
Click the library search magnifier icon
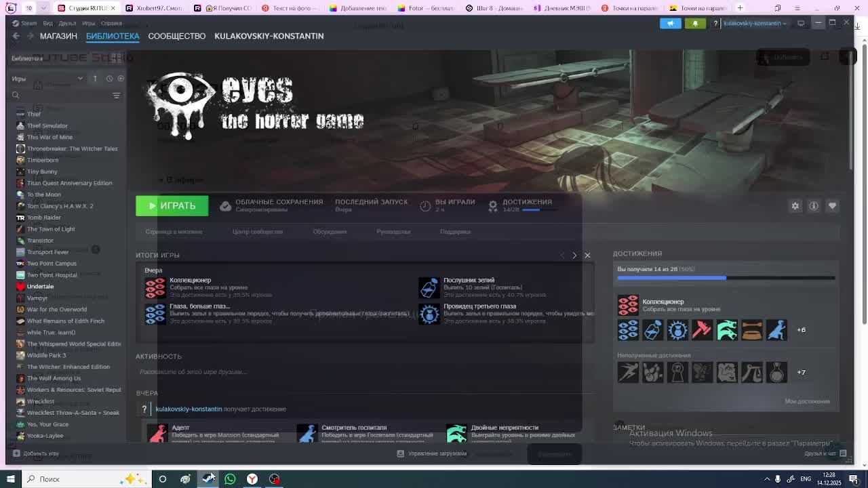[x=16, y=95]
